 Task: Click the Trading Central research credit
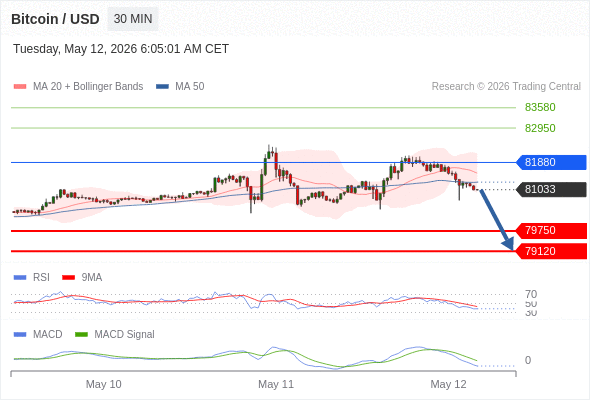506,87
